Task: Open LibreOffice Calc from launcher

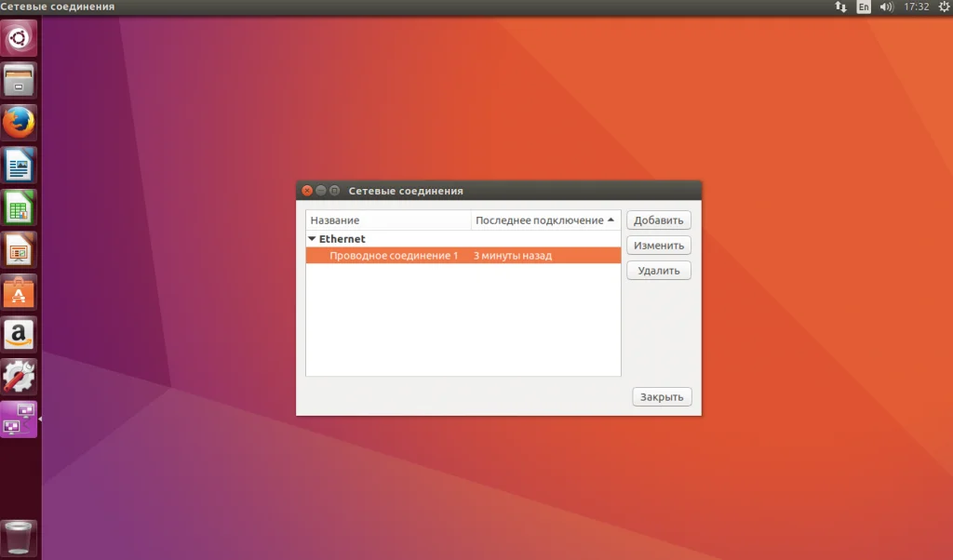Action: click(x=19, y=207)
